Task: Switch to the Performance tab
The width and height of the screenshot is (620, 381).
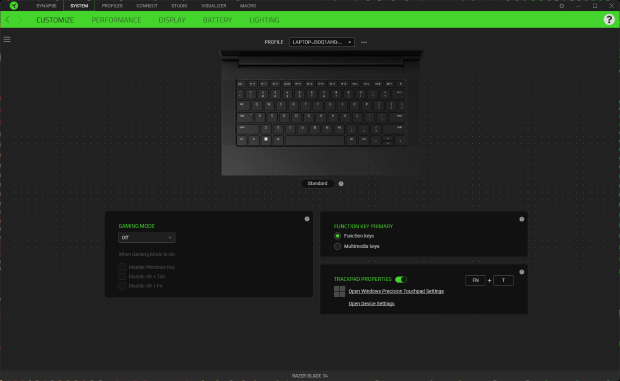Action: pos(116,20)
